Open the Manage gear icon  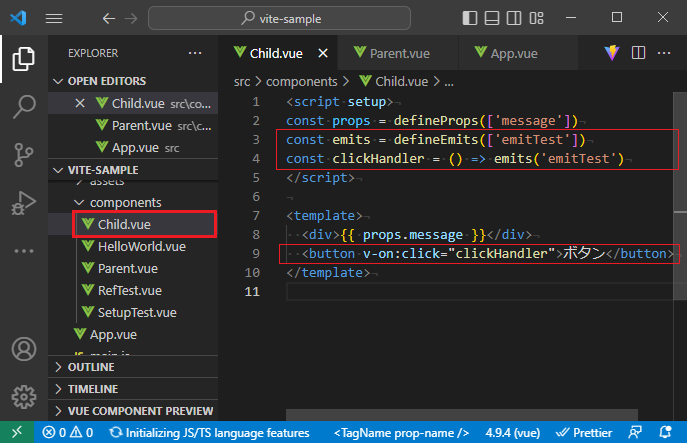(24, 397)
